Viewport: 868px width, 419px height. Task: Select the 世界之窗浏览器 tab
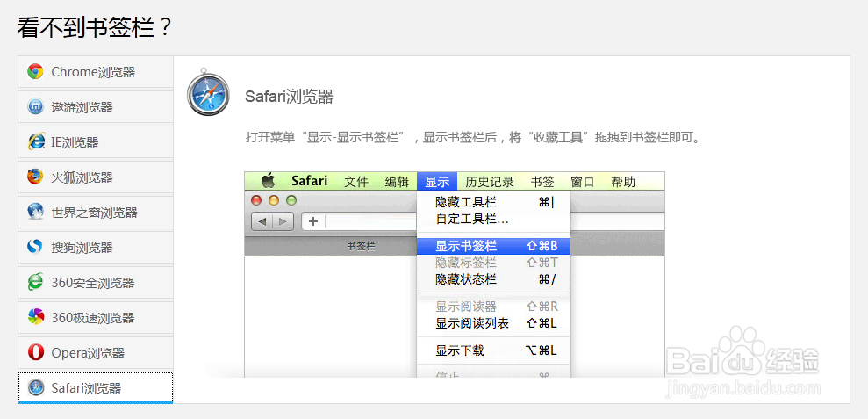pos(96,212)
